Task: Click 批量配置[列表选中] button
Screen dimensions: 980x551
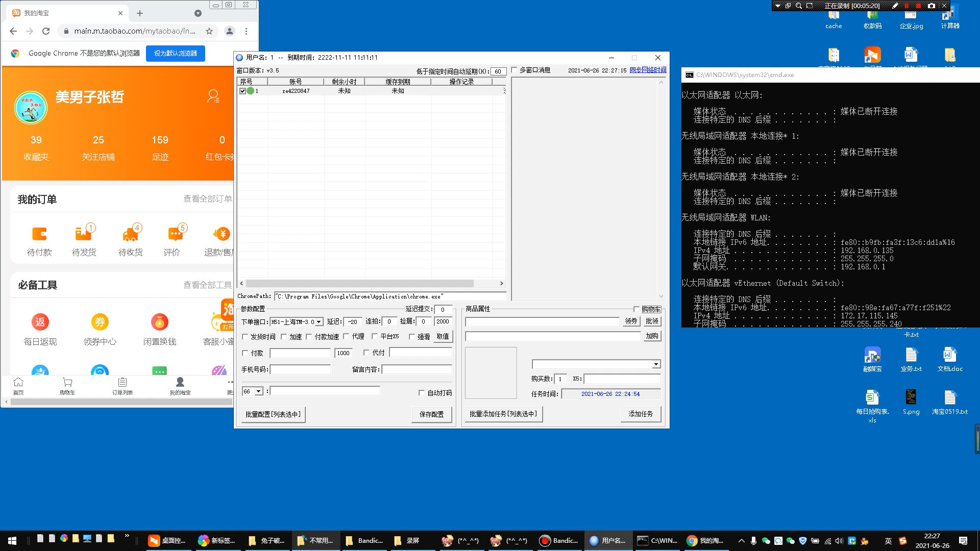Action: (x=274, y=414)
